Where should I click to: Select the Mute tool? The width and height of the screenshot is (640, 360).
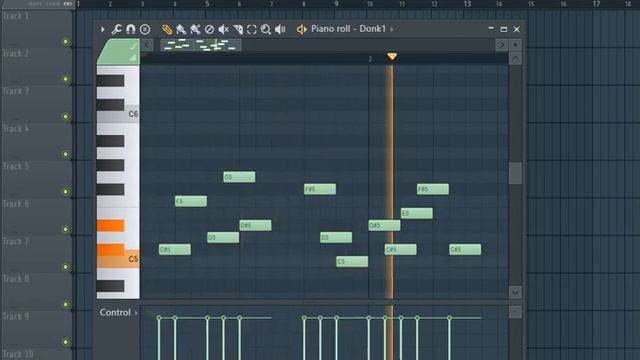[223, 29]
